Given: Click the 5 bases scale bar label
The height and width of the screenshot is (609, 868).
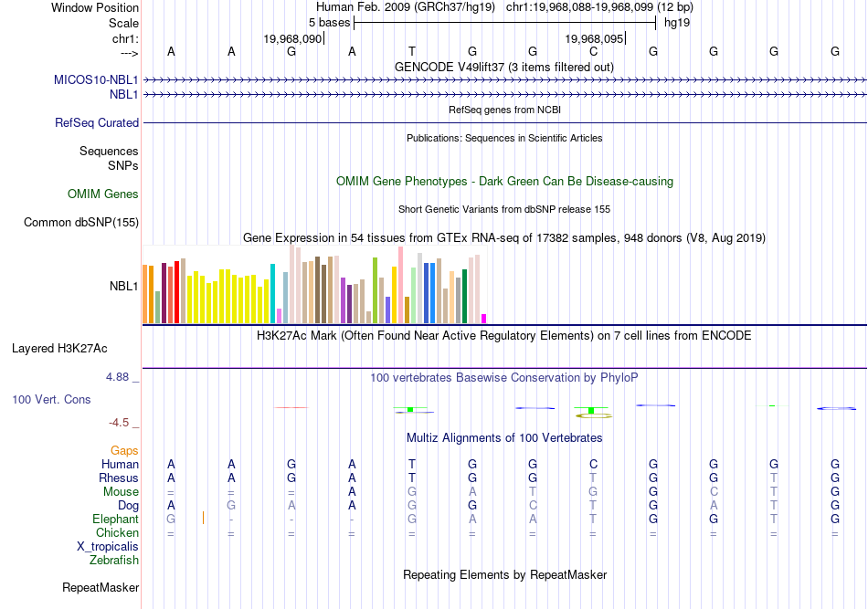Looking at the screenshot, I should point(329,23).
